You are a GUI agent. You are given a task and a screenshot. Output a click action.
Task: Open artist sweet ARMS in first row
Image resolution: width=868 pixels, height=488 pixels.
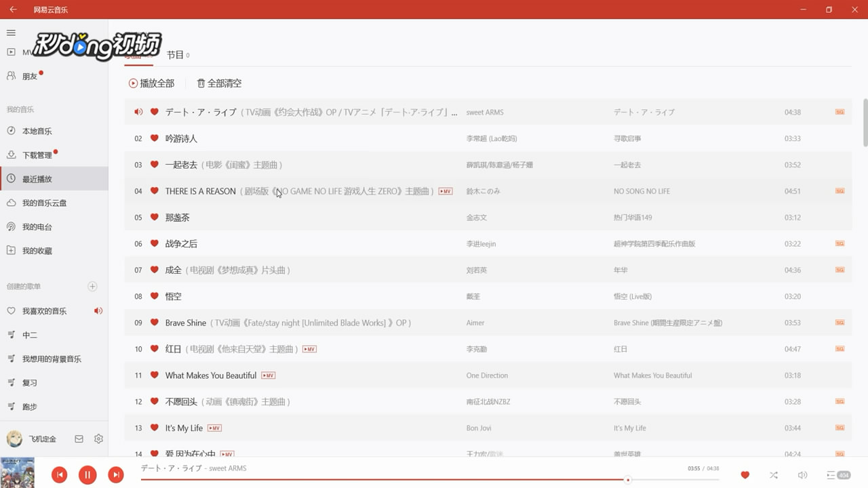point(485,113)
